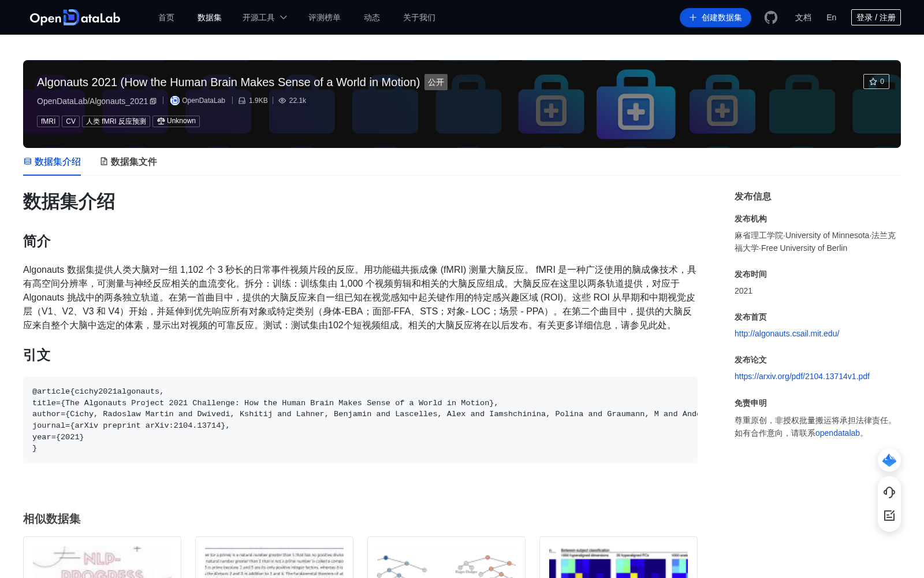This screenshot has height=578, width=924.
Task: Click the opendatalab contact link
Action: coord(837,433)
